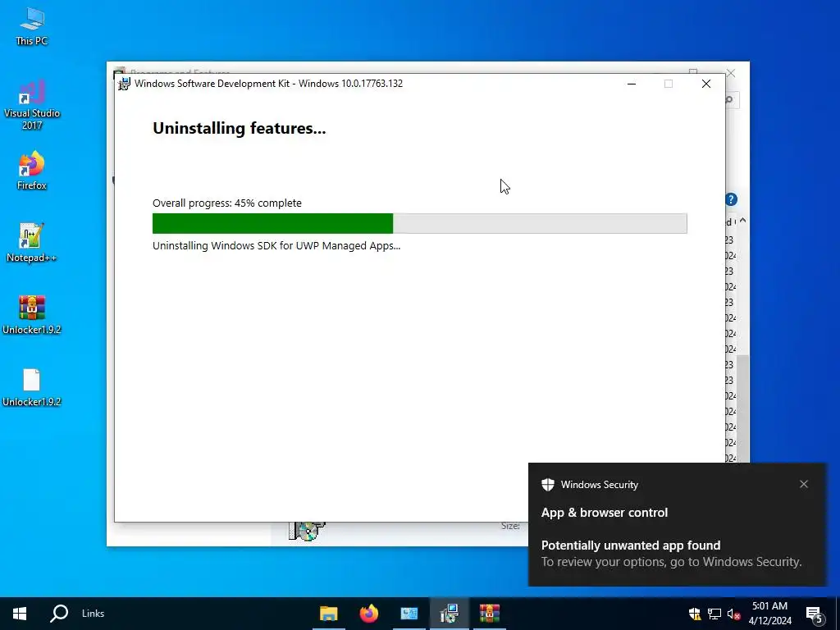Click the scroll up arrow in Programs and Features
840x630 pixels.
pos(742,221)
